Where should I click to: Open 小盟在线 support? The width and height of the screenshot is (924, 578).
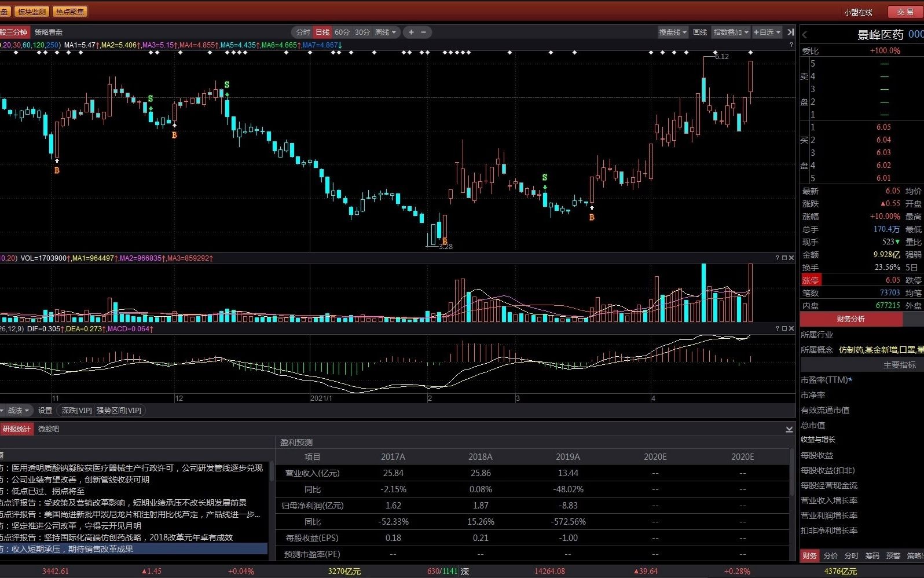pyautogui.click(x=858, y=12)
